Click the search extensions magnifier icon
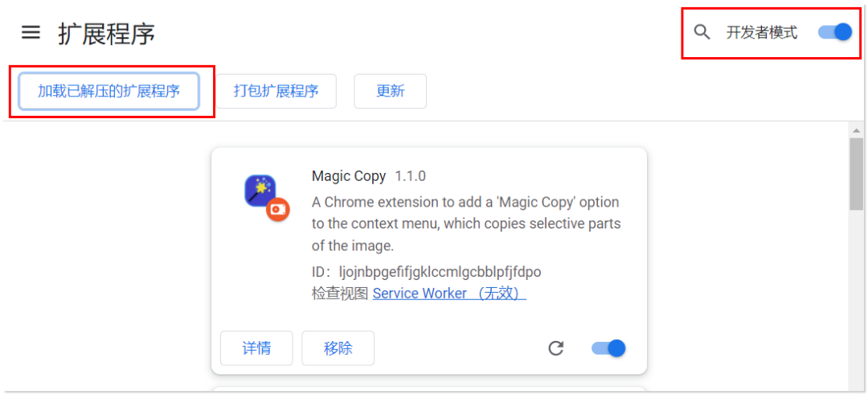This screenshot has height=395, width=868. (x=702, y=32)
